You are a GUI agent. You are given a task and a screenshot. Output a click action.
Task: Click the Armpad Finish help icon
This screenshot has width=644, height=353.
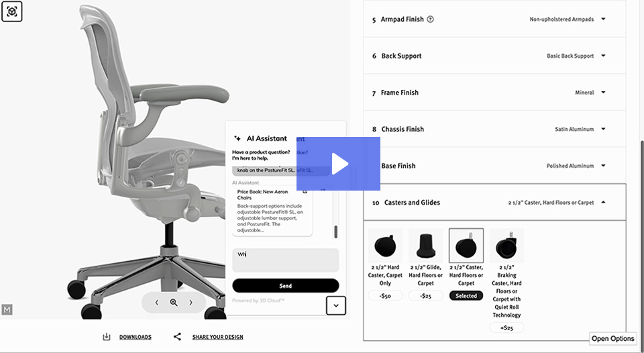430,19
